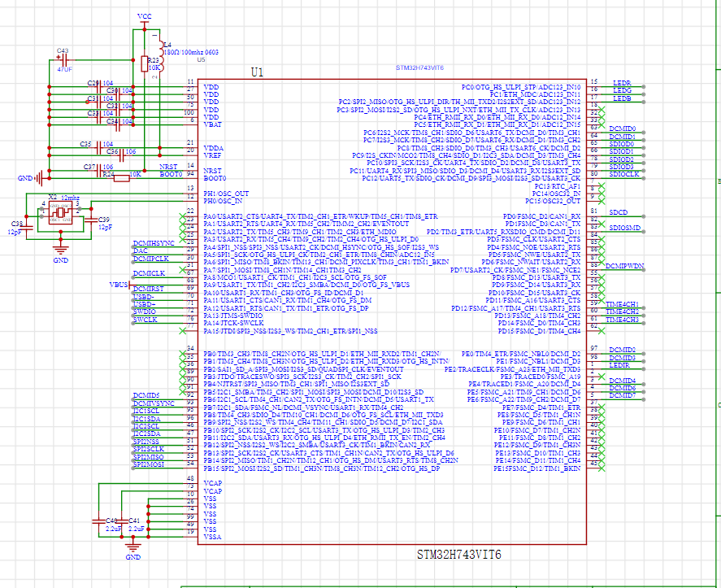The height and width of the screenshot is (588, 721).
Task: Select the X2 12MHz crystal component
Action: pyautogui.click(x=60, y=213)
